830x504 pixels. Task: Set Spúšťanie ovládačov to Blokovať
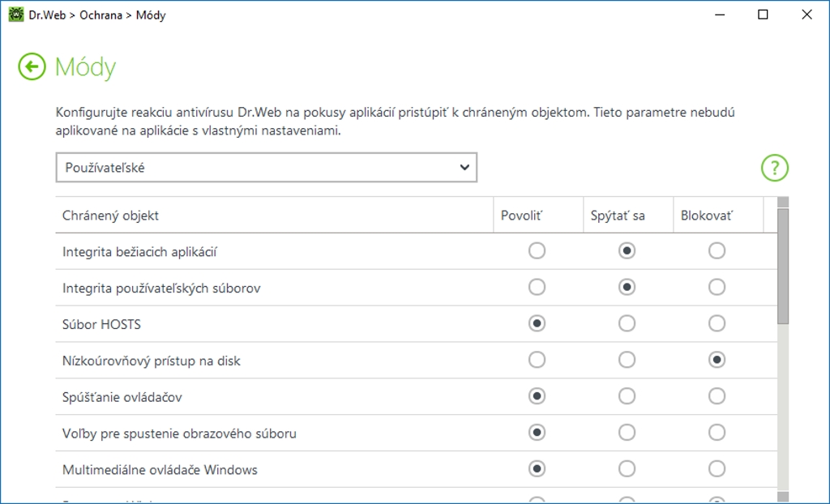[x=717, y=397]
